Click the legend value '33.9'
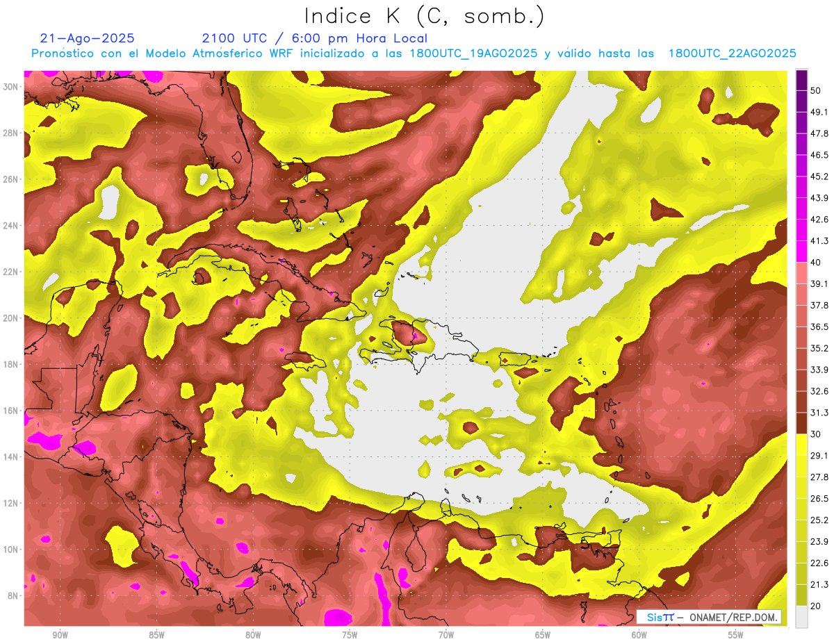The image size is (834, 644). click(819, 370)
